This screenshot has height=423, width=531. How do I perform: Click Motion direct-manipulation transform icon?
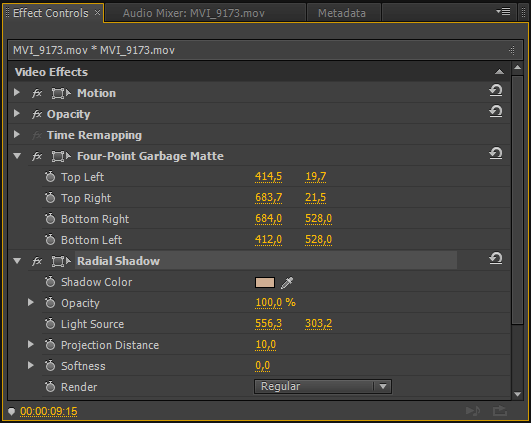pos(61,93)
